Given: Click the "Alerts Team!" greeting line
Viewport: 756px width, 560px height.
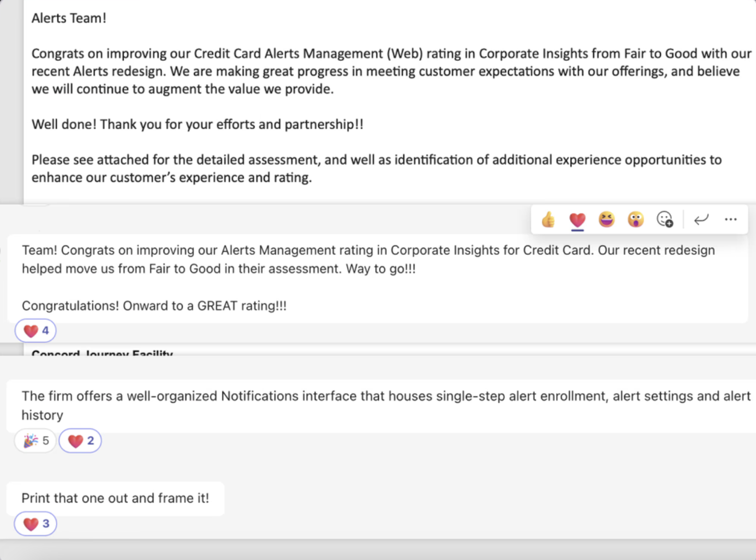Looking at the screenshot, I should pyautogui.click(x=69, y=18).
